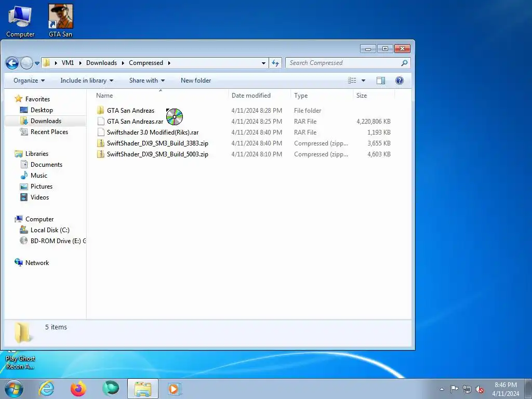Open BD-ROM Drive (E:) in the sidebar
The image size is (532, 399).
pyautogui.click(x=58, y=241)
